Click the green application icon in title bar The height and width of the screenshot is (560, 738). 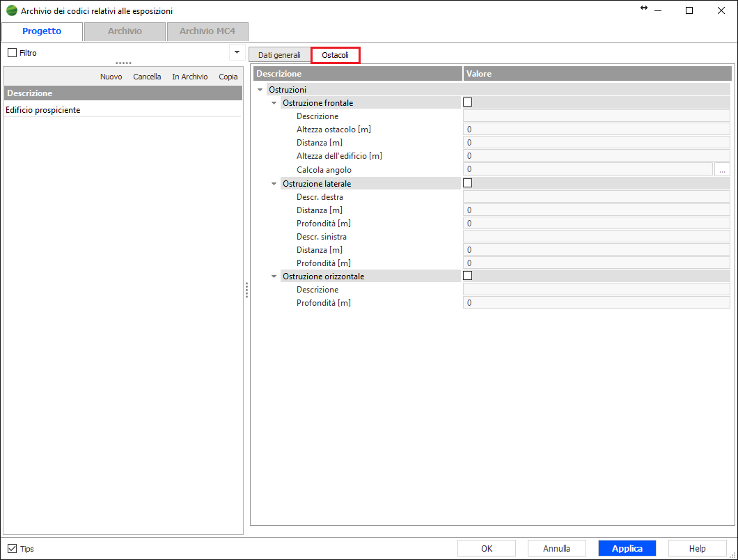[x=12, y=11]
